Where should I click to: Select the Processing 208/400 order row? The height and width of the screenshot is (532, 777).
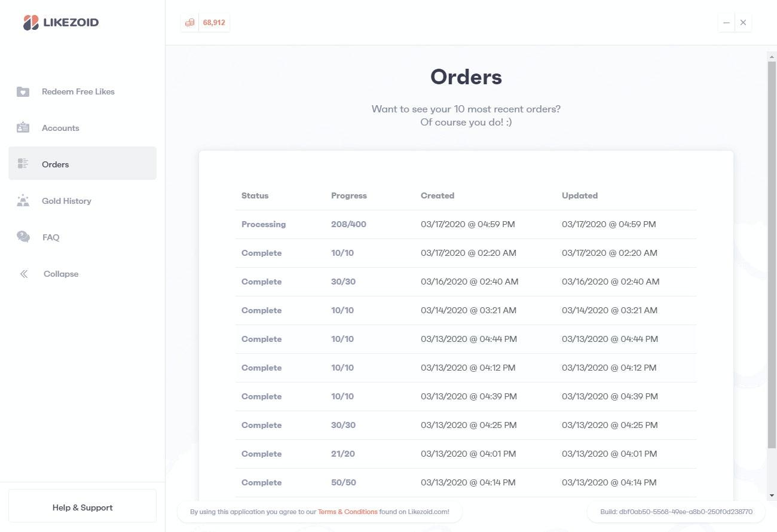click(x=466, y=224)
